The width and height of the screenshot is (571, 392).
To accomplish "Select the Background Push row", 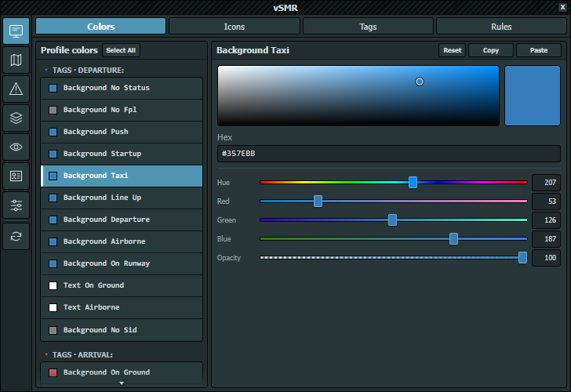I will tap(122, 132).
